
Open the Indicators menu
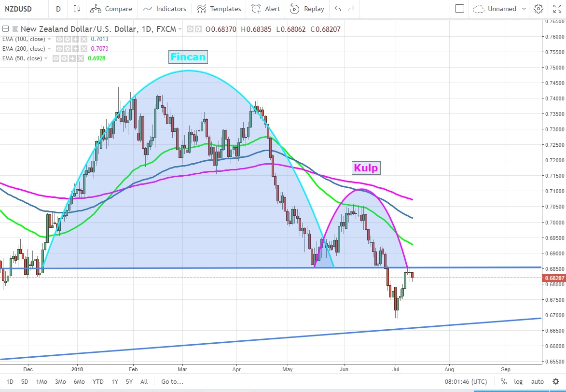coord(165,9)
